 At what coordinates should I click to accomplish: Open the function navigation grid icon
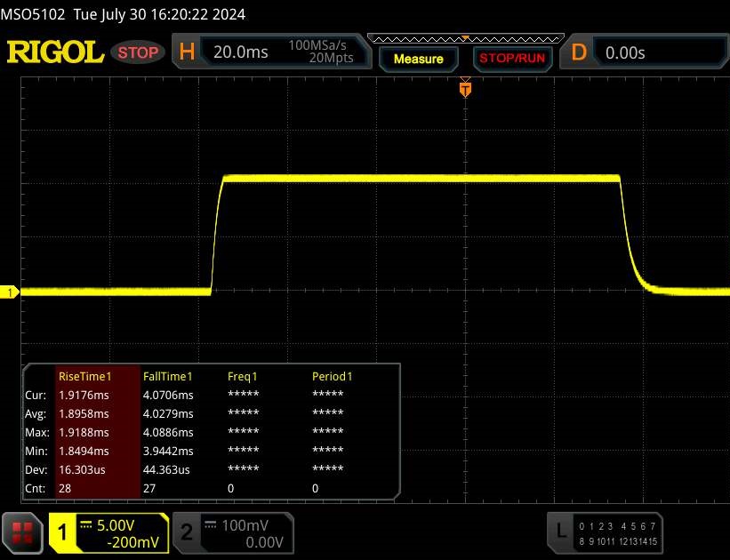[22, 533]
